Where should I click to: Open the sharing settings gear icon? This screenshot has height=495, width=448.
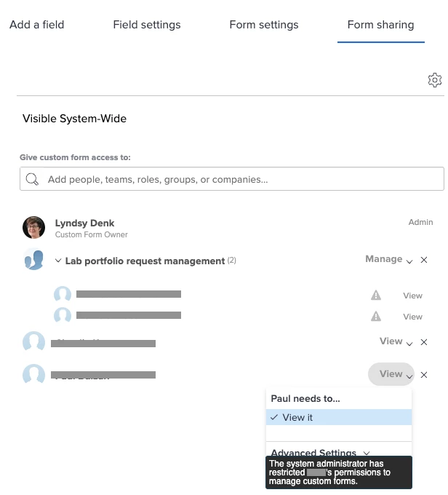[434, 80]
